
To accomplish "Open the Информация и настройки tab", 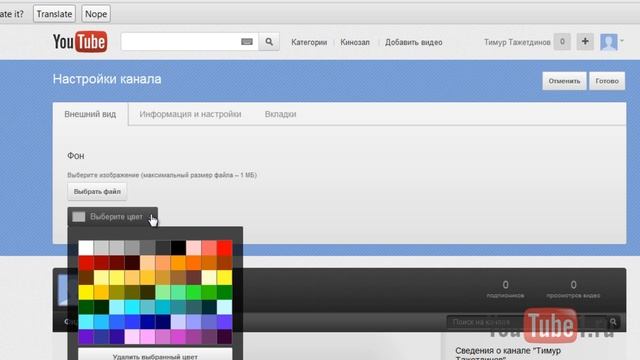I will [190, 114].
